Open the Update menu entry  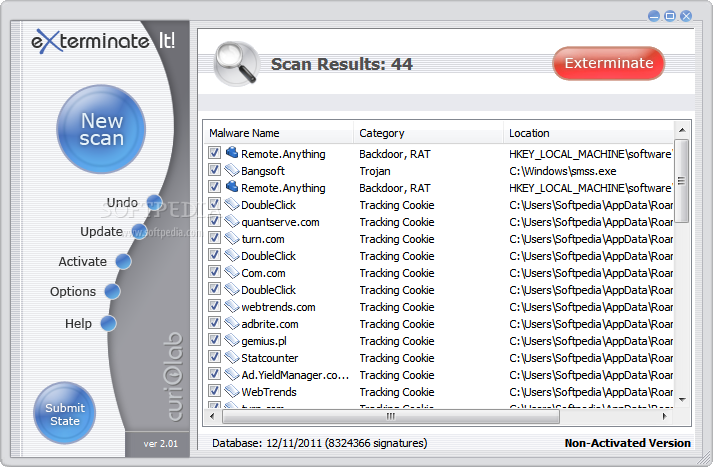click(101, 231)
